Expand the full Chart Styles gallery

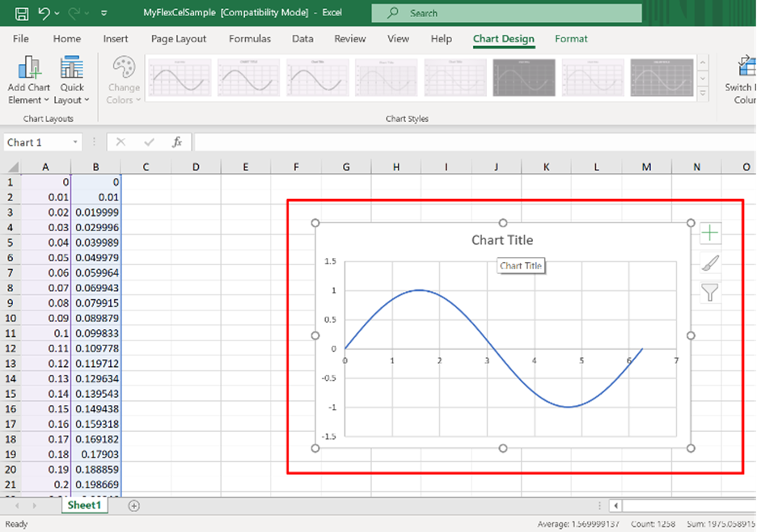click(703, 94)
